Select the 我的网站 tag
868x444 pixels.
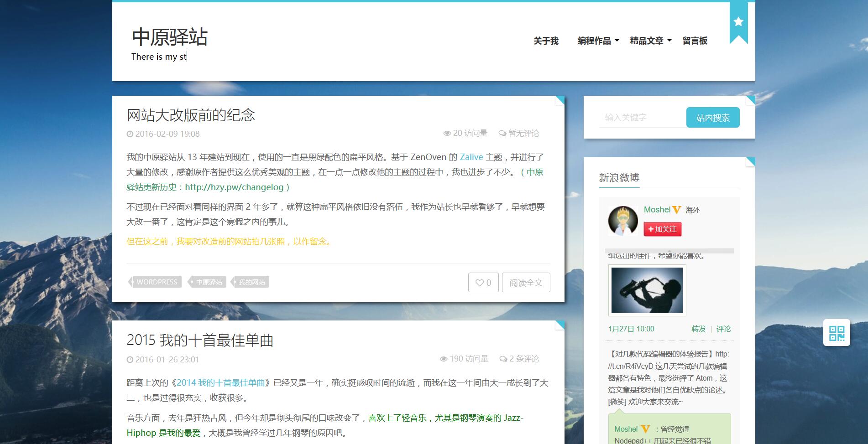pos(250,282)
